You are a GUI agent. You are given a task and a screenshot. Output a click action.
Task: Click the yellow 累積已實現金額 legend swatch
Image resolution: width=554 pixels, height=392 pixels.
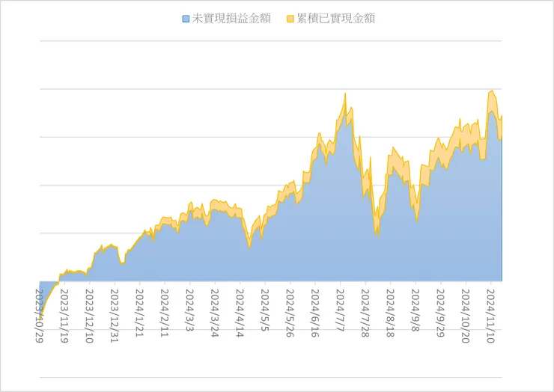pos(290,19)
